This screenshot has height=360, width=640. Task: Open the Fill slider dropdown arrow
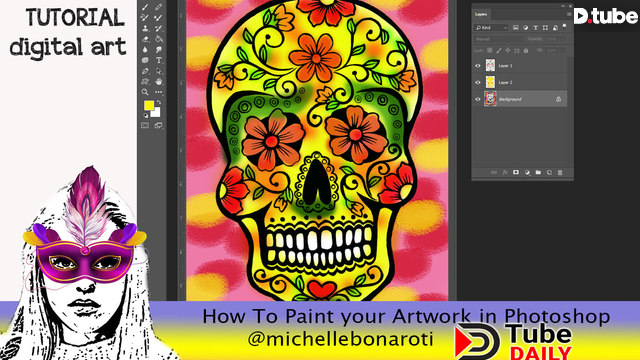click(562, 51)
